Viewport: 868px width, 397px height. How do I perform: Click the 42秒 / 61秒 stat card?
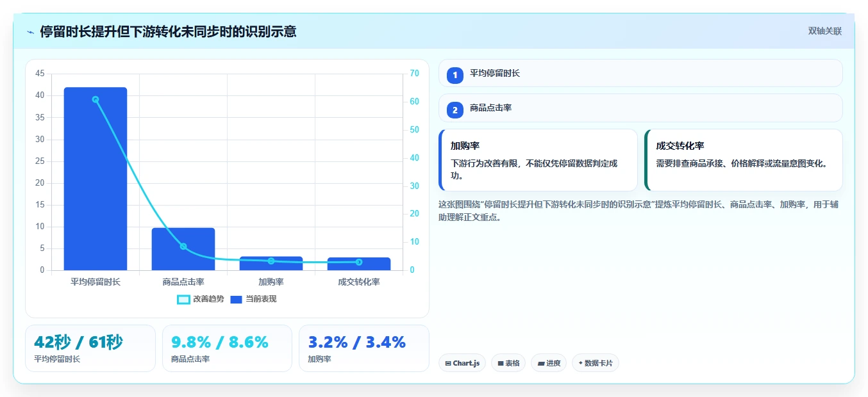coord(90,348)
